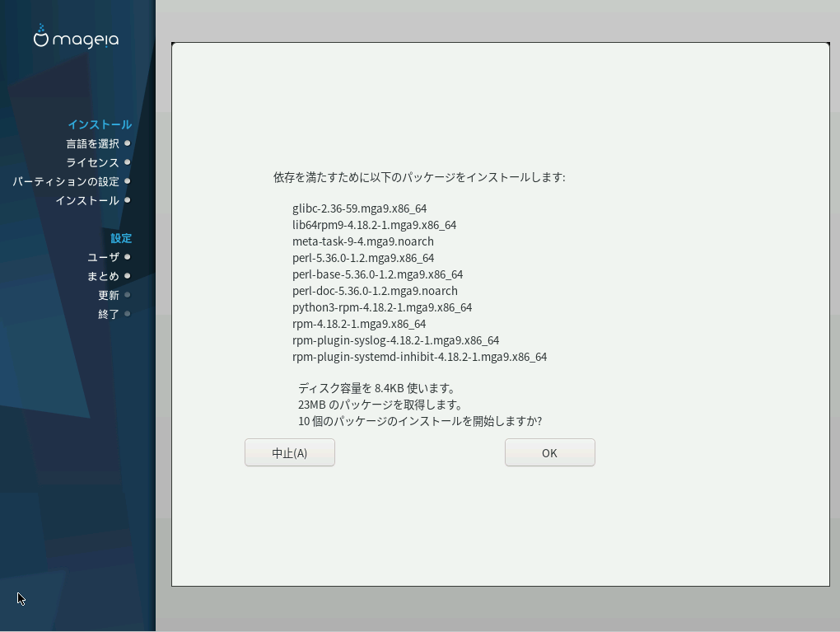
Task: Click the bullet beside 言語を選択 step
Action: [128, 143]
